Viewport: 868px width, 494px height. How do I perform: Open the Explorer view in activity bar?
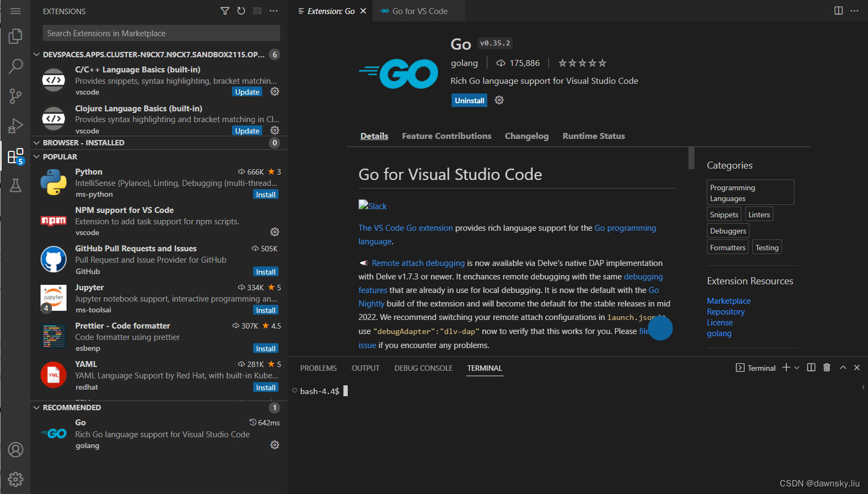pyautogui.click(x=15, y=36)
